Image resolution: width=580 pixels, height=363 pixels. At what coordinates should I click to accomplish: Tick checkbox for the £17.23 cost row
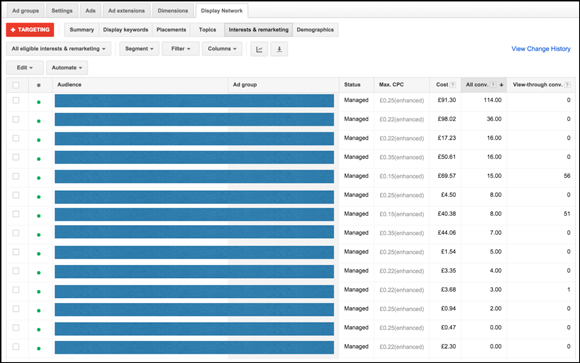pos(16,138)
